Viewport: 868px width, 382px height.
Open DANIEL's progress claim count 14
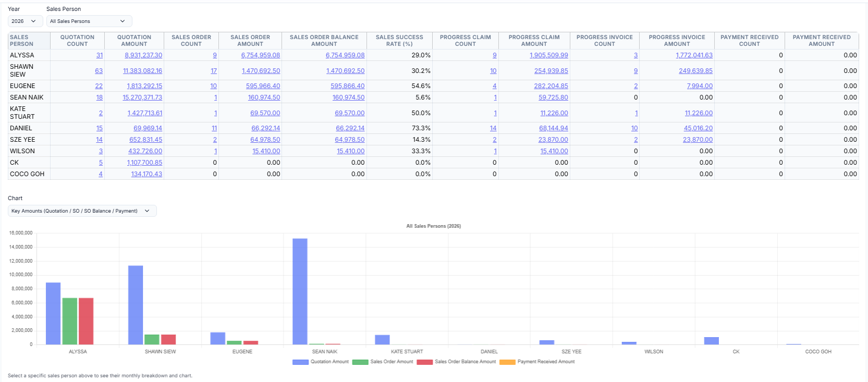click(493, 128)
